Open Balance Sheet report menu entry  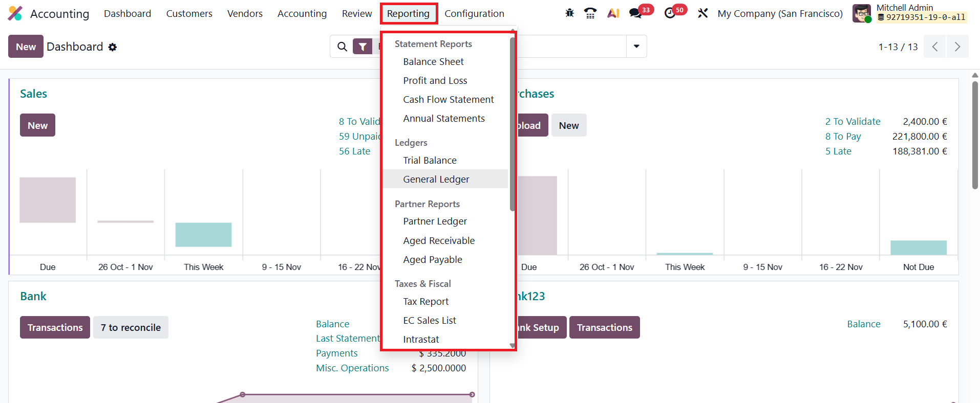433,61
